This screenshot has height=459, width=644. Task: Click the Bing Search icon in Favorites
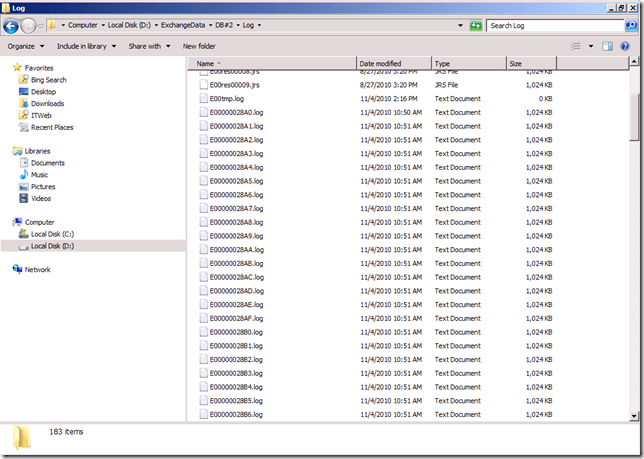23,80
